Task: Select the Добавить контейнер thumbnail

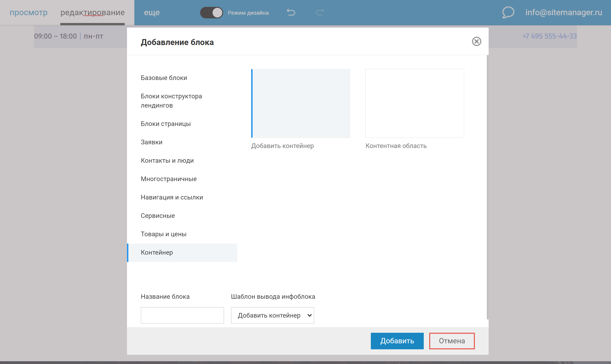Action: click(300, 103)
